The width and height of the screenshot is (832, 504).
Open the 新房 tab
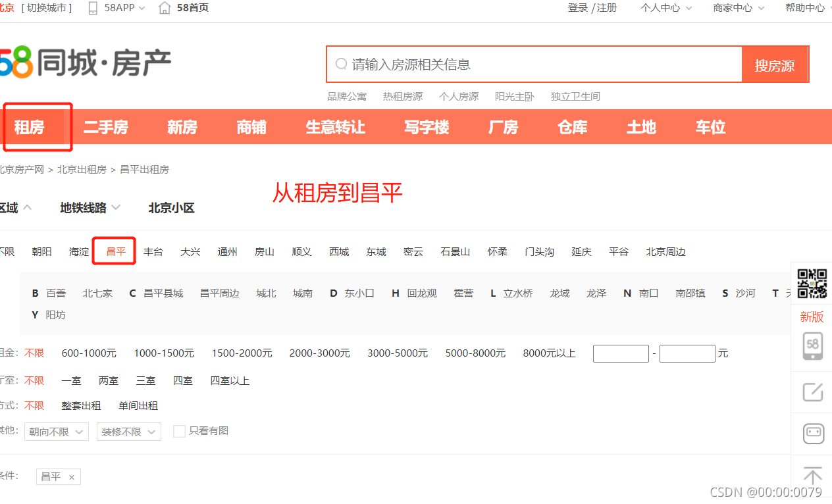182,127
